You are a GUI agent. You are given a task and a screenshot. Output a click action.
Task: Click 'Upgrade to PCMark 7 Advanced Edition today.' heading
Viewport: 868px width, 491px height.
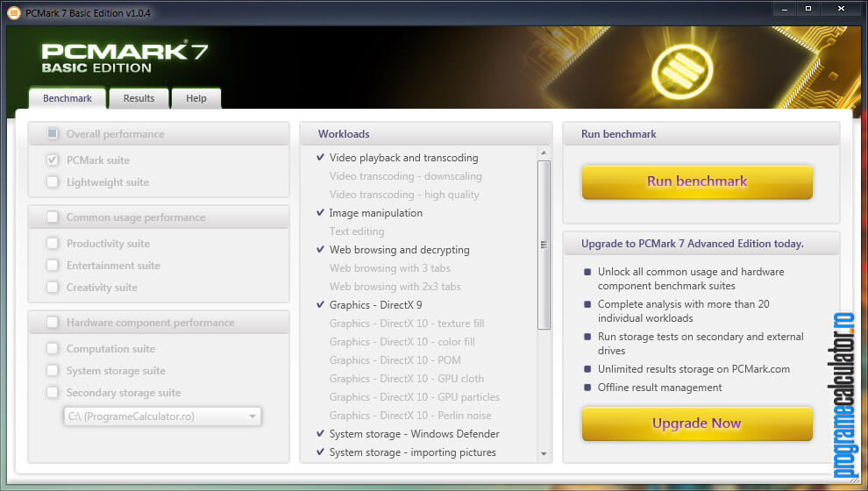[x=692, y=244]
